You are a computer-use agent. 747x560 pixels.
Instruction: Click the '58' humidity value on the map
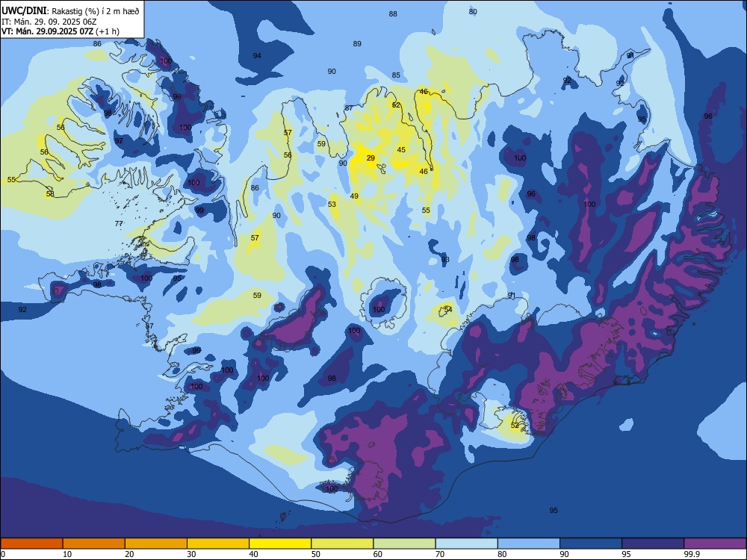[50, 194]
